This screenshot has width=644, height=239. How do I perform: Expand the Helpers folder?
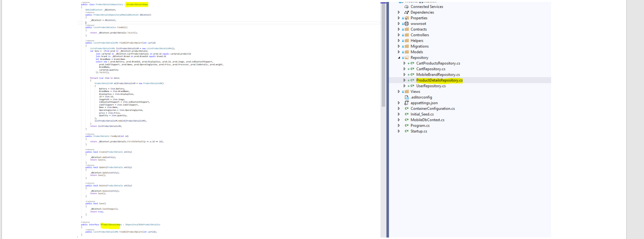(x=399, y=41)
